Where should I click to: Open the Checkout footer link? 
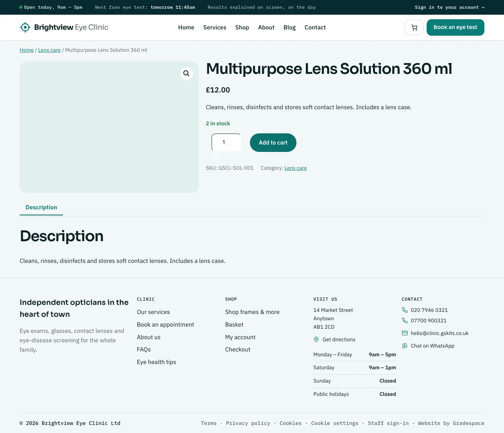(x=238, y=349)
